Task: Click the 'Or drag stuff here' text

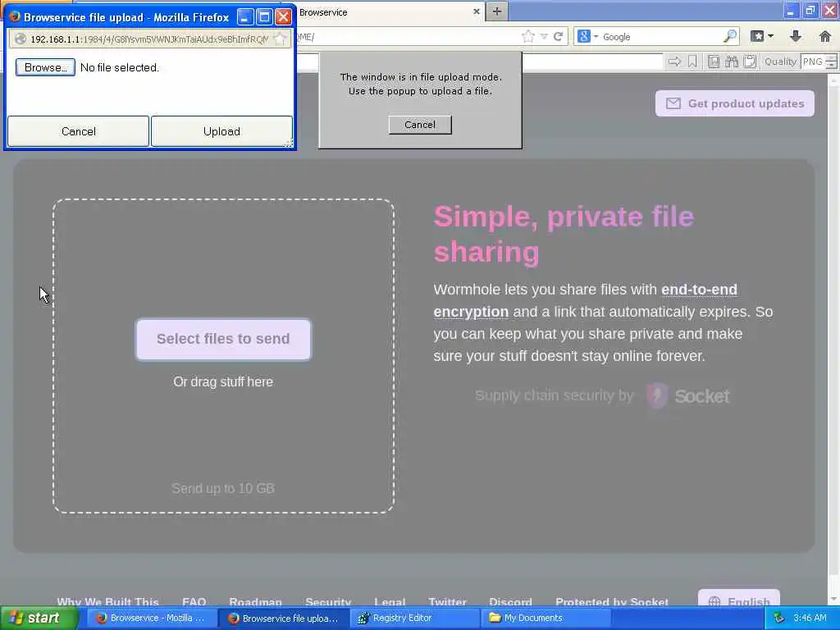Action: click(x=223, y=382)
